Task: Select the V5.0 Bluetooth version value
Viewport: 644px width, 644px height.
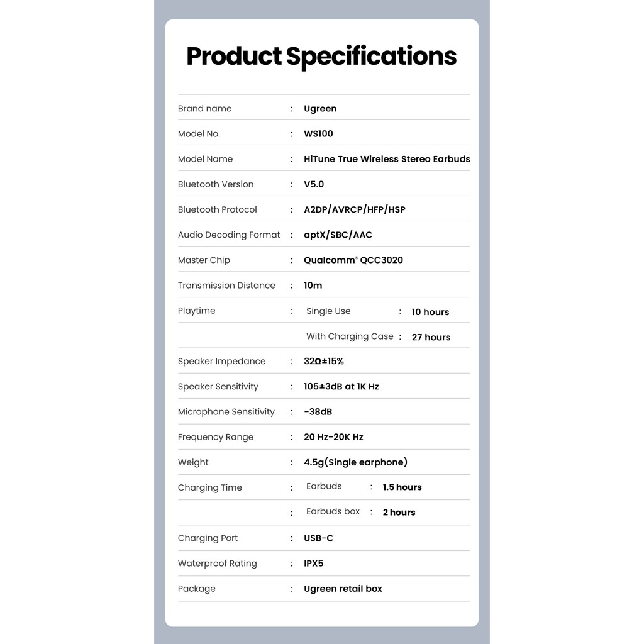Action: pyautogui.click(x=314, y=184)
